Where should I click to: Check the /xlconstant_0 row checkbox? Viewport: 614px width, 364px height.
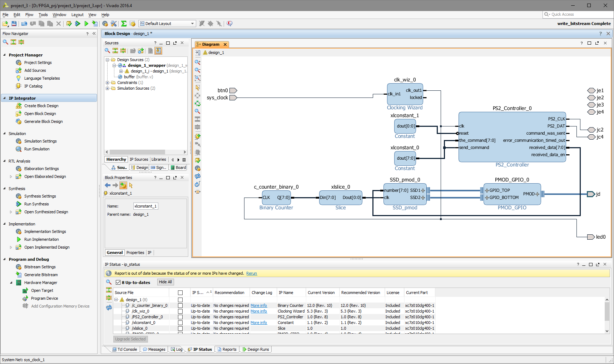click(x=180, y=323)
